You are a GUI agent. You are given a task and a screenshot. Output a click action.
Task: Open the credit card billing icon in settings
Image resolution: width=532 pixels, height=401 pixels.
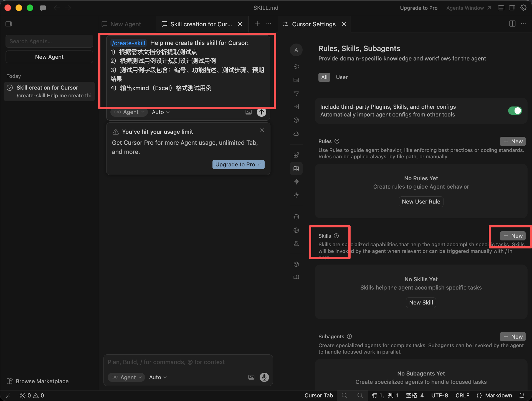coord(296,80)
